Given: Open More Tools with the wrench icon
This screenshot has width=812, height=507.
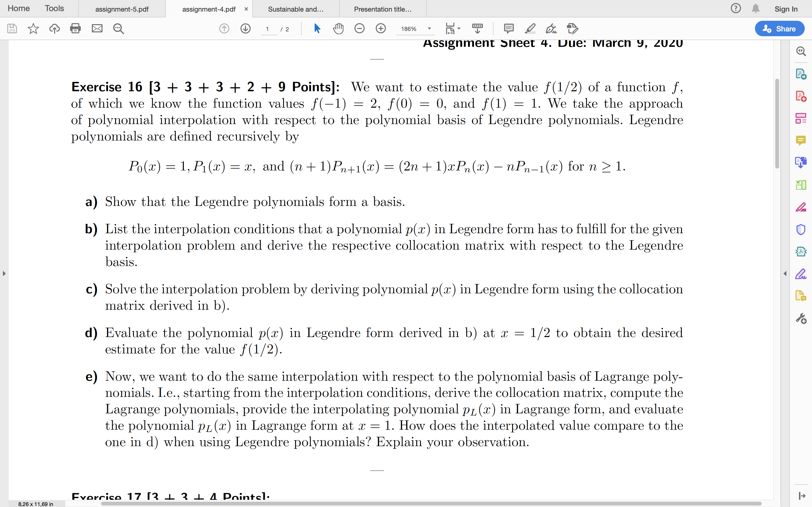Looking at the screenshot, I should (802, 318).
